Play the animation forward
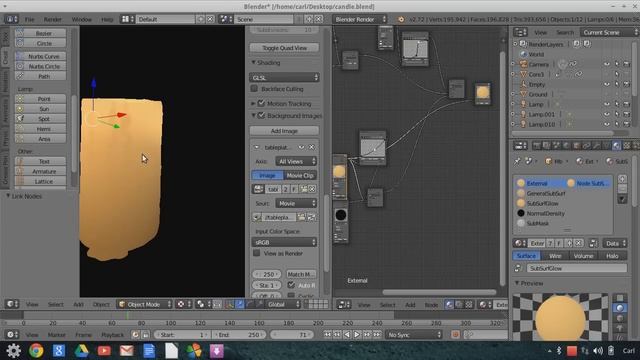The height and width of the screenshot is (360, 640). (x=357, y=335)
